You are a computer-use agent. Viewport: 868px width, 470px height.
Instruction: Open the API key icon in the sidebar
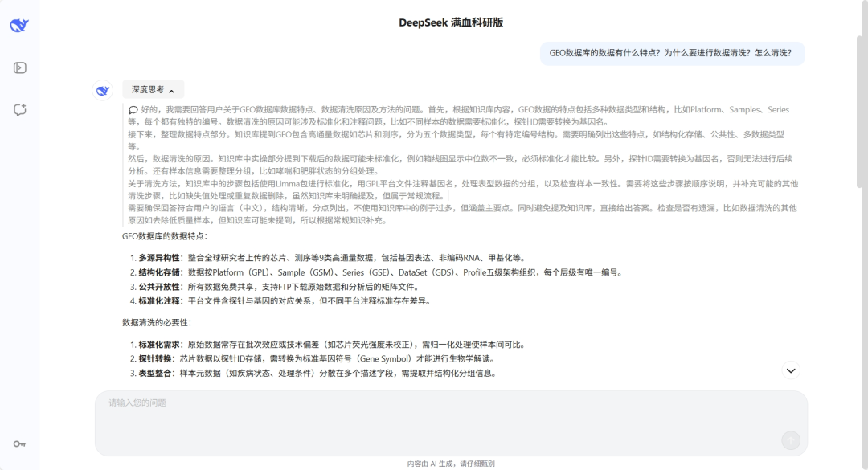point(19,444)
